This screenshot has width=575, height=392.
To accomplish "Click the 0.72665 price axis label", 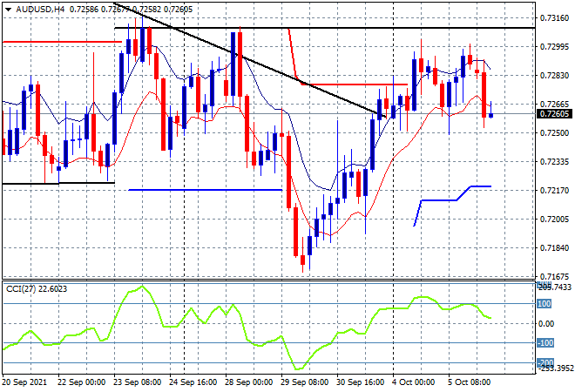I will 555,105.
